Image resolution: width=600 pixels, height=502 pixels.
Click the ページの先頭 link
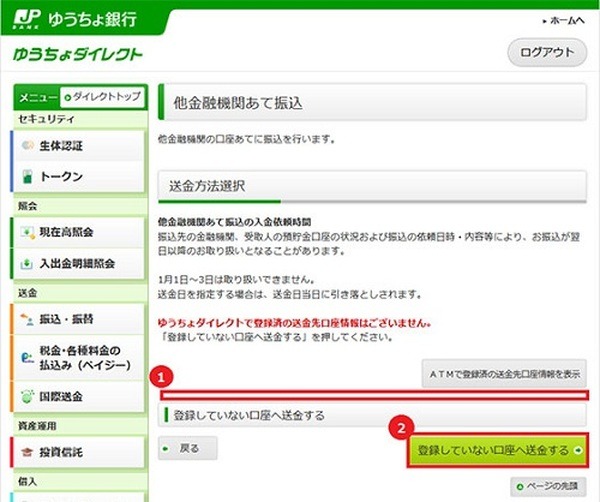coord(548,487)
